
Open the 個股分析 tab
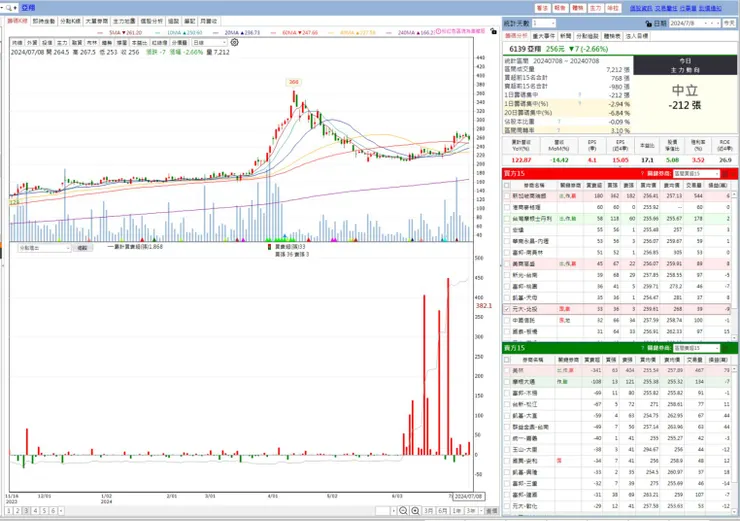[x=151, y=21]
